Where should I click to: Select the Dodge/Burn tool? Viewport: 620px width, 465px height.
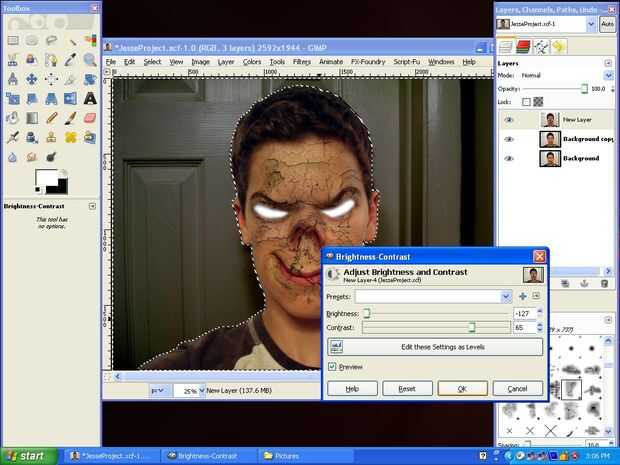pos(51,157)
